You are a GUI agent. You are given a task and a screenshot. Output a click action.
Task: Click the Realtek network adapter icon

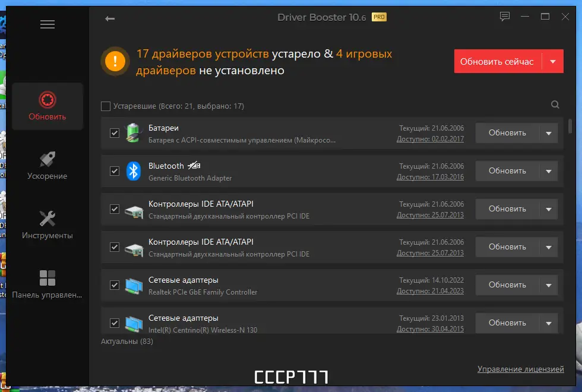coord(134,286)
